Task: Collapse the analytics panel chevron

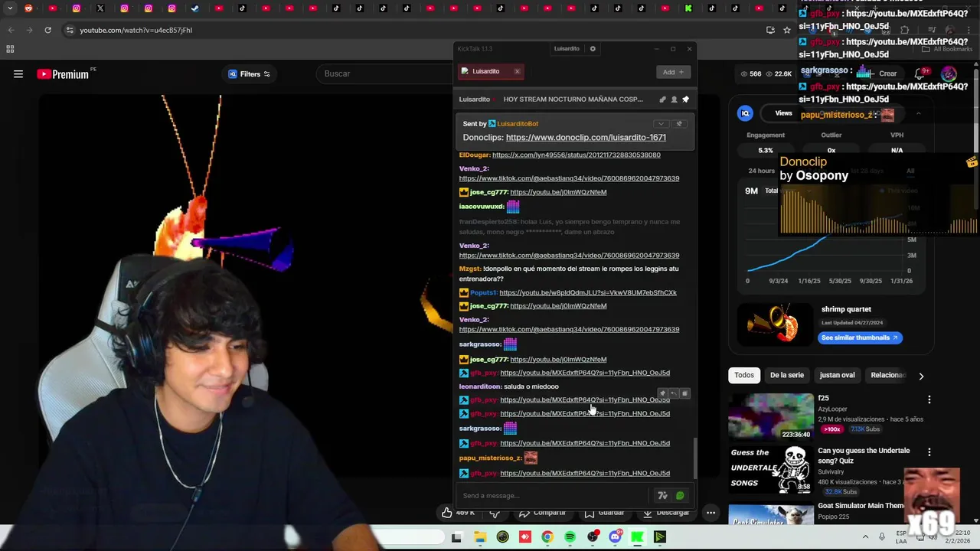Action: (x=918, y=113)
